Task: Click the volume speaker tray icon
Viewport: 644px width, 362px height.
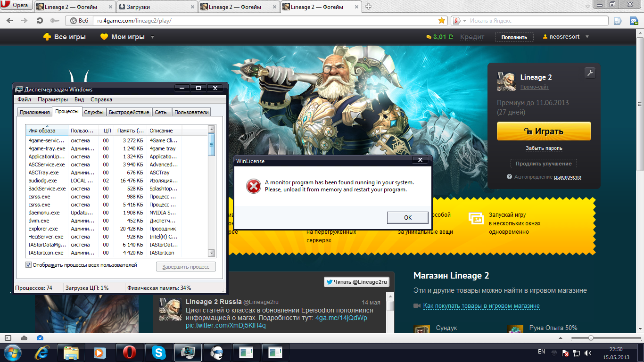Action: click(x=588, y=353)
